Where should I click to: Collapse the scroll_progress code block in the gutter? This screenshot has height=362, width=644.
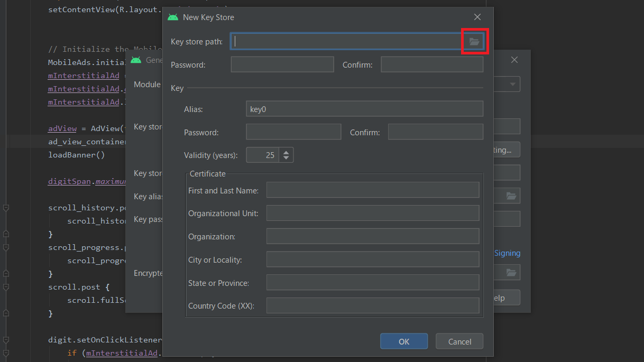point(5,247)
